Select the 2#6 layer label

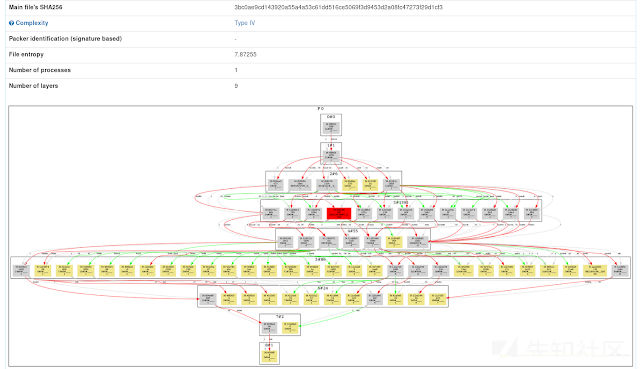(x=333, y=174)
